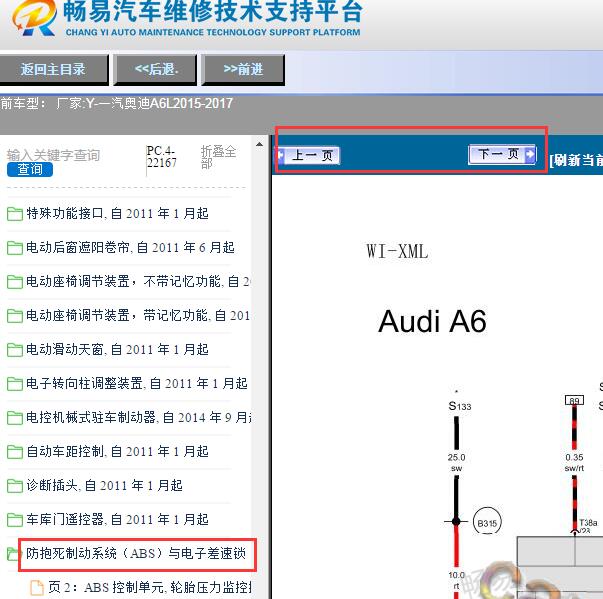Click the Chang Yi platform logo
This screenshot has height=599, width=603.
click(x=34, y=17)
